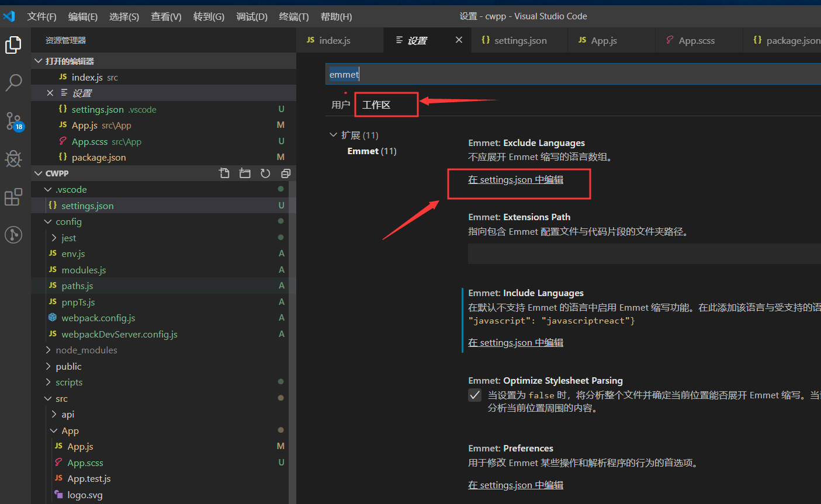The image size is (821, 504).
Task: Switch to the package.json editor tab
Action: (782, 40)
